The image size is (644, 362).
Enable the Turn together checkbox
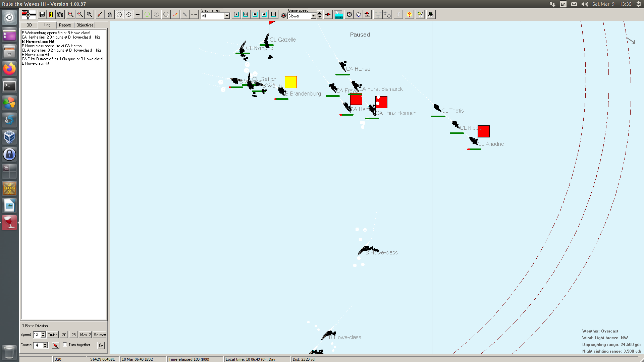[x=65, y=345]
